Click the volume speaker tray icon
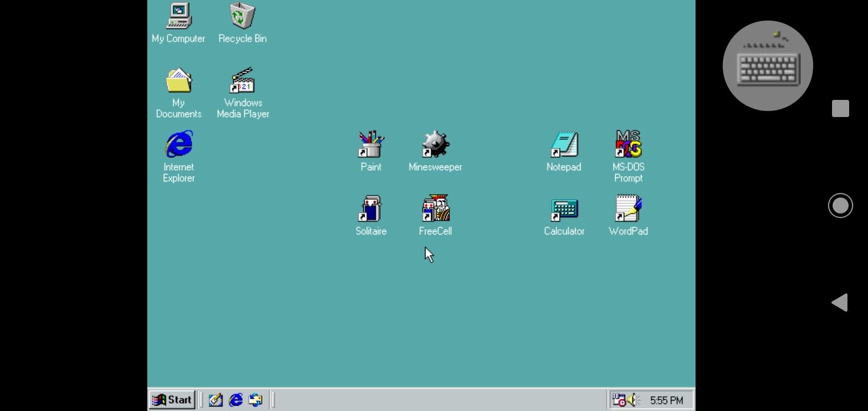The width and height of the screenshot is (868, 411). tap(633, 400)
